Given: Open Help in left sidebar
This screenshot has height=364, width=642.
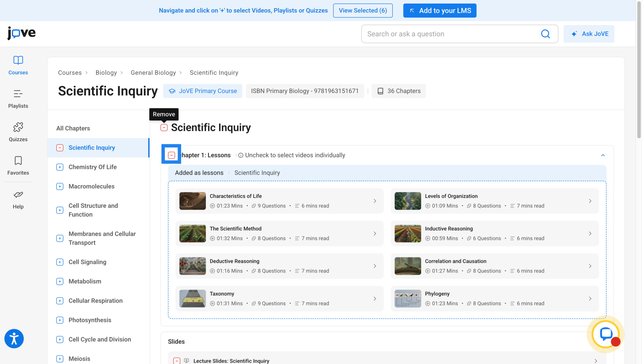Looking at the screenshot, I should [18, 200].
